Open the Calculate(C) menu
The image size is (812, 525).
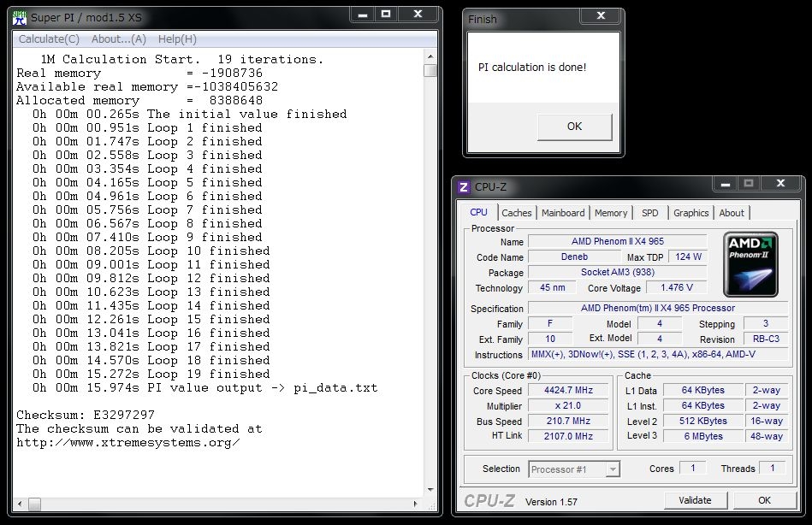pos(49,39)
